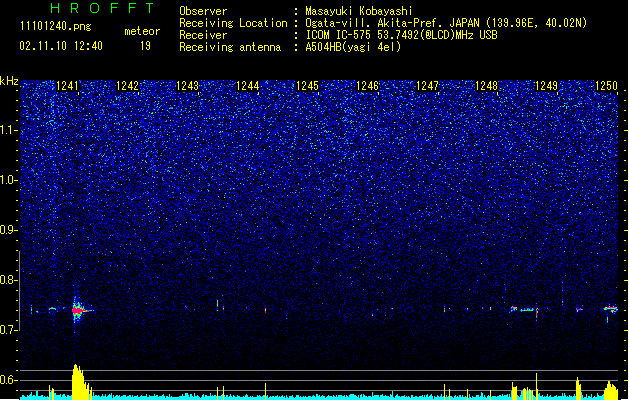Click the Receiving Location label

233,23
